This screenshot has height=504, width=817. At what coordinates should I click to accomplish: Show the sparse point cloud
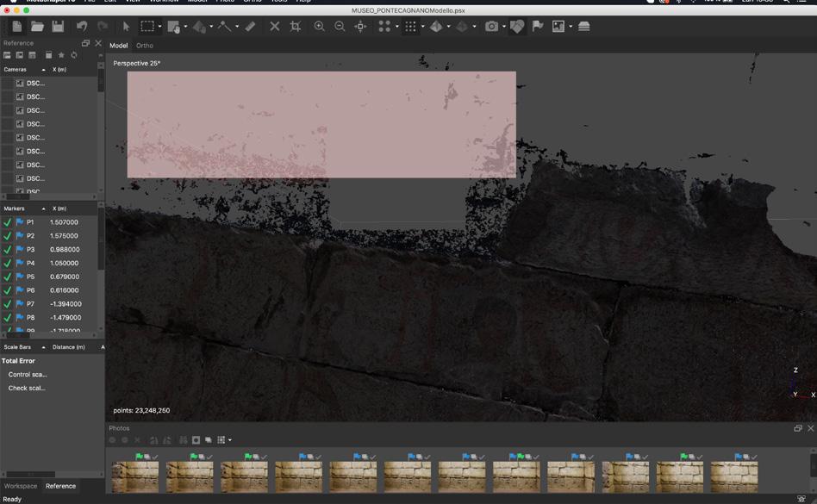[x=384, y=27]
